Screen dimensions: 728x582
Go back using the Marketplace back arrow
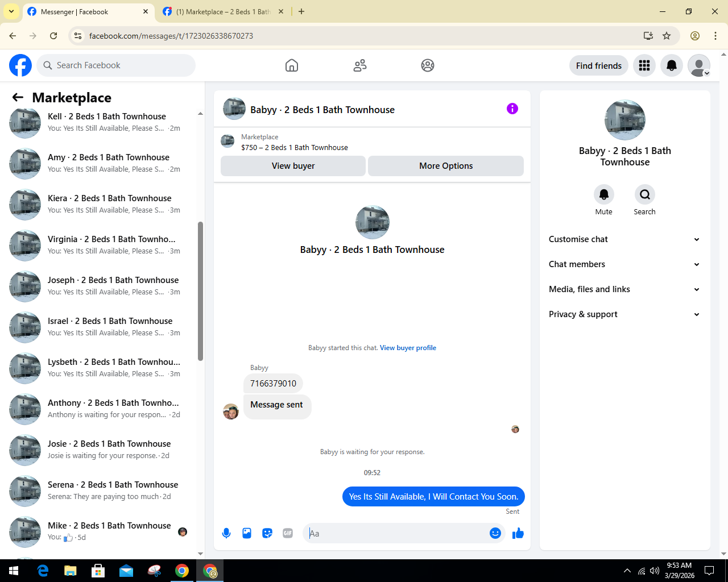[18, 97]
